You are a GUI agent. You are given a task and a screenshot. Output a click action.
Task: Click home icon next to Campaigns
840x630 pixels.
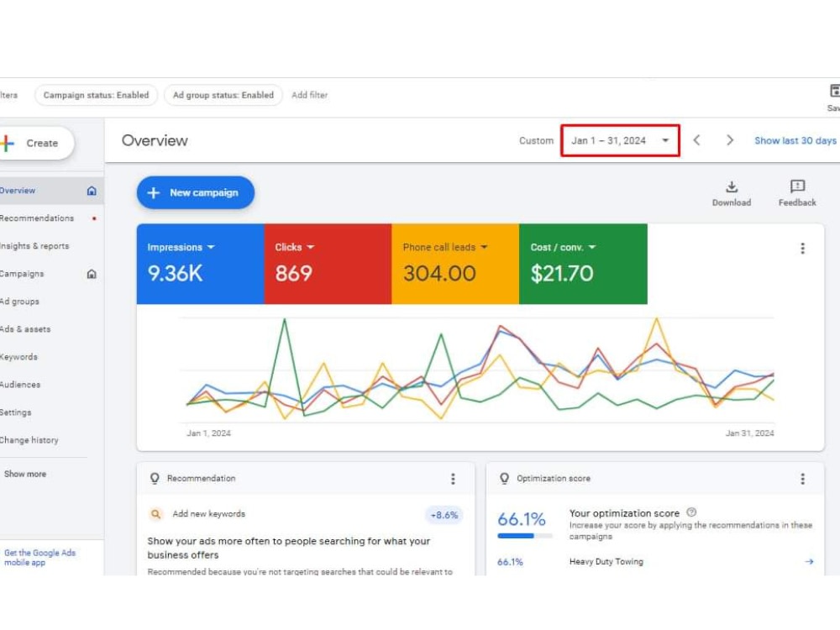92,274
